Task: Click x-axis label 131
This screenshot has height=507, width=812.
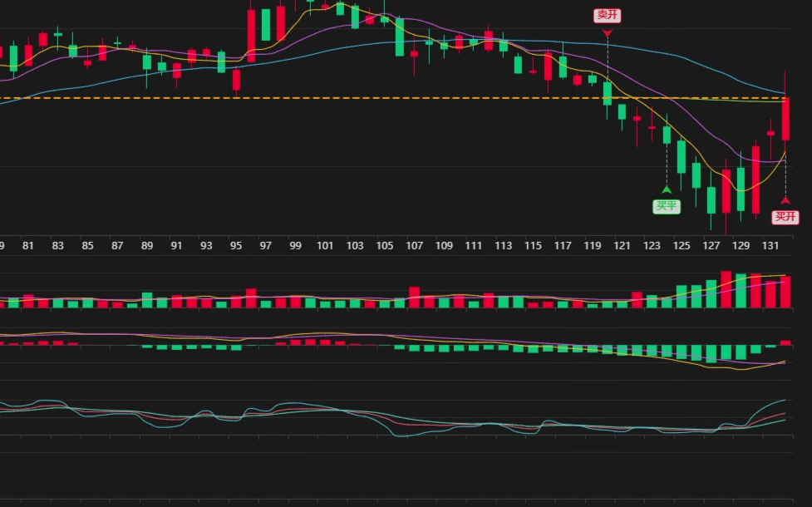Action: click(770, 246)
